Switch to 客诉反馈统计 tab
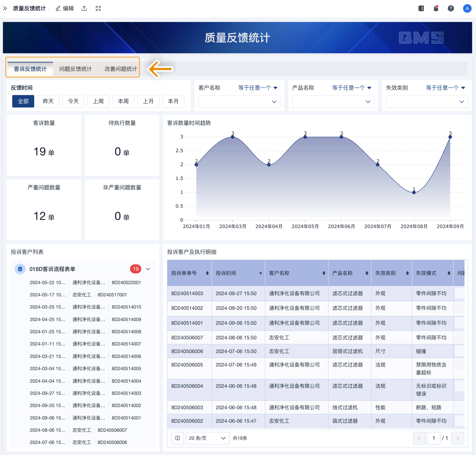This screenshot has height=455, width=476. (30, 69)
